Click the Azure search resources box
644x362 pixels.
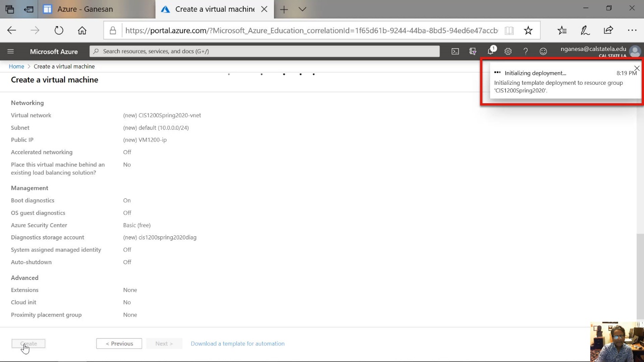[x=264, y=51]
